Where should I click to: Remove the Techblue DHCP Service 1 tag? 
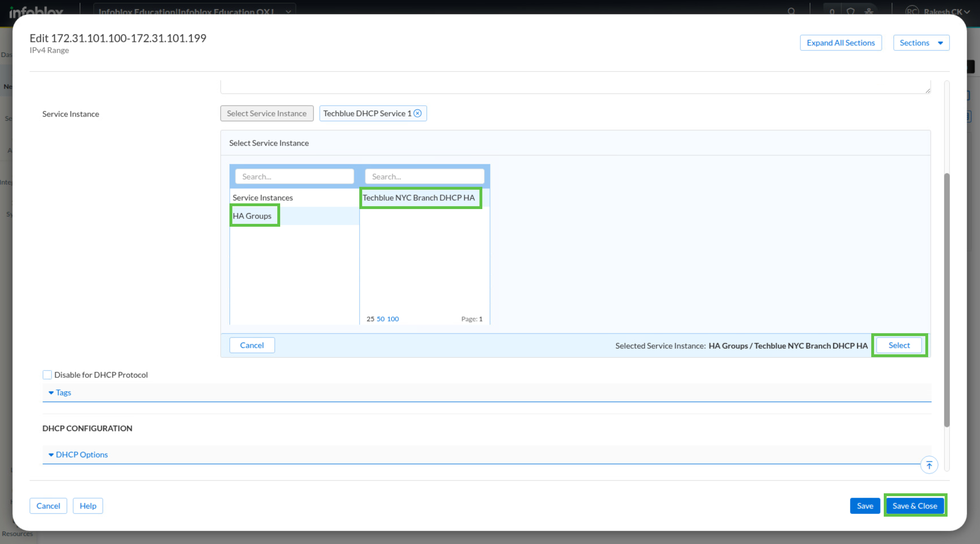[x=417, y=113]
